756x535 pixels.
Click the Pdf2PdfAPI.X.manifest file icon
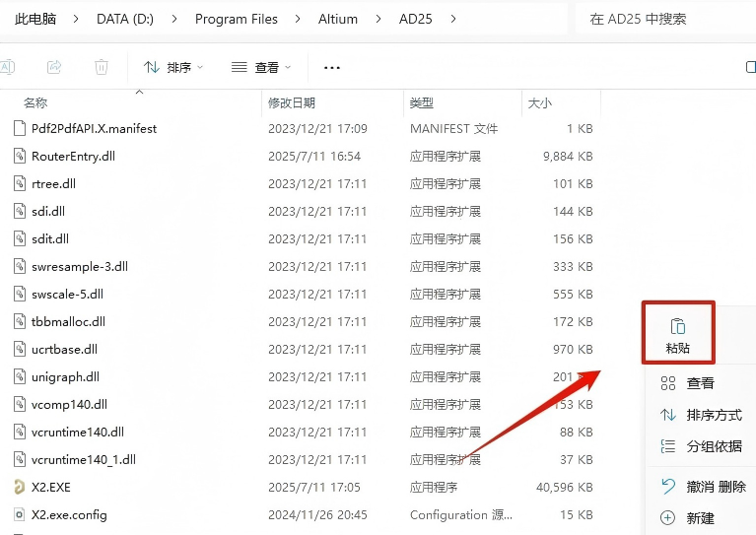click(x=20, y=129)
